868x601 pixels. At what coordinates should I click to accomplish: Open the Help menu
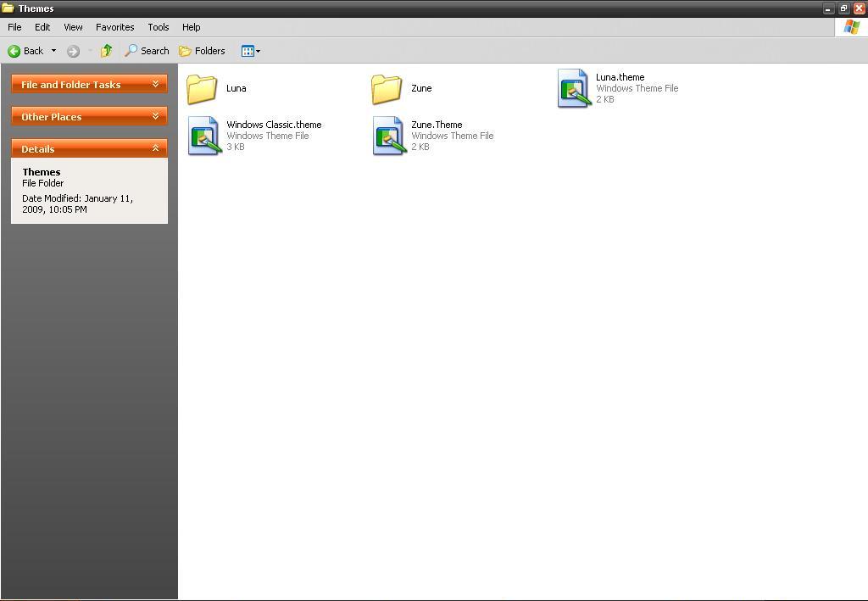(x=191, y=27)
